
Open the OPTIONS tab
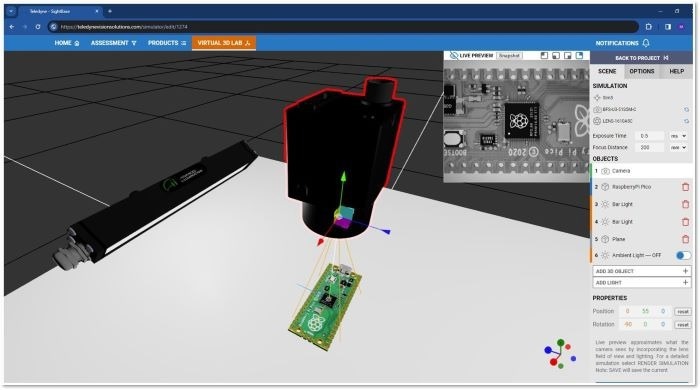(x=642, y=71)
